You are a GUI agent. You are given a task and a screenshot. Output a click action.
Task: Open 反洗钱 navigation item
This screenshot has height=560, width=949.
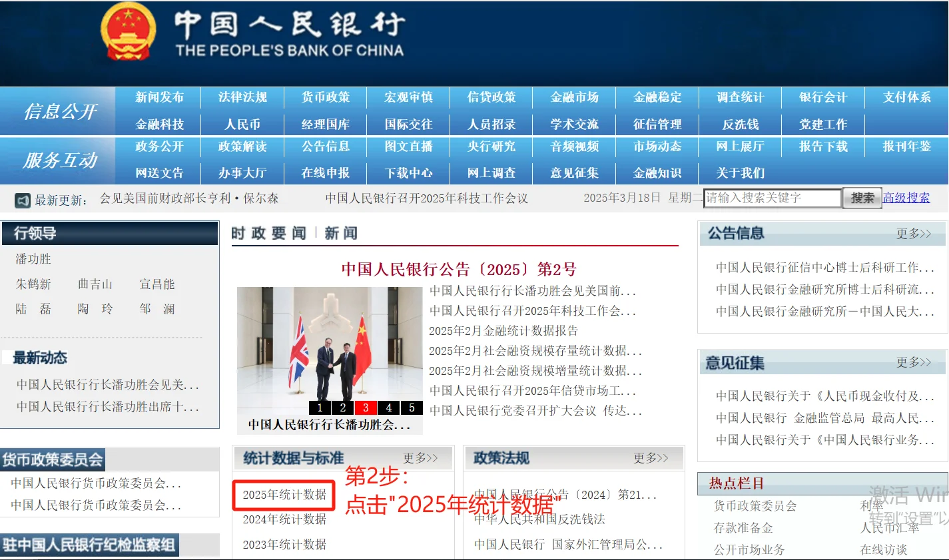click(741, 125)
